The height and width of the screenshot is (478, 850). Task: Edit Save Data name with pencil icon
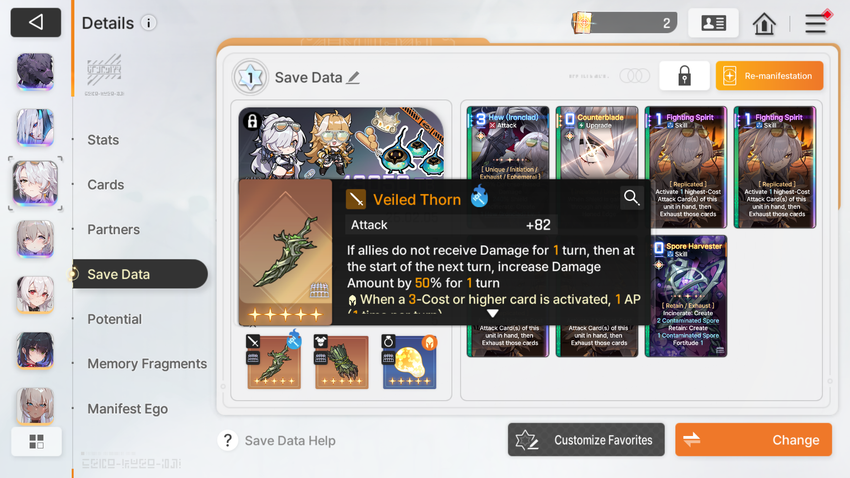[353, 78]
